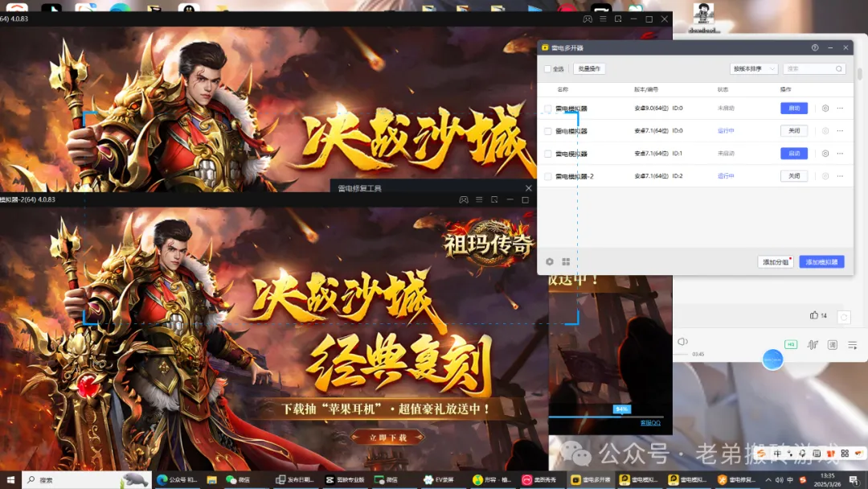Open more options for 安卓9.0 ID:0 row
The image size is (868, 489).
841,109
